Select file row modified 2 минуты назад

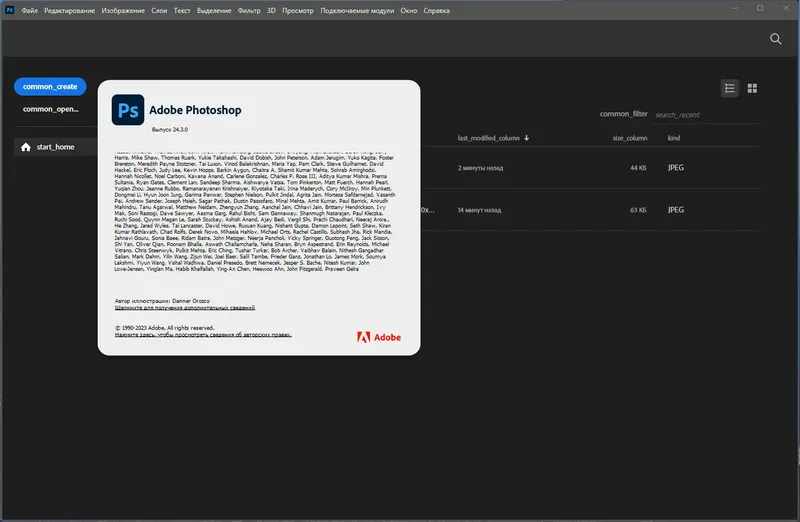click(x=590, y=168)
